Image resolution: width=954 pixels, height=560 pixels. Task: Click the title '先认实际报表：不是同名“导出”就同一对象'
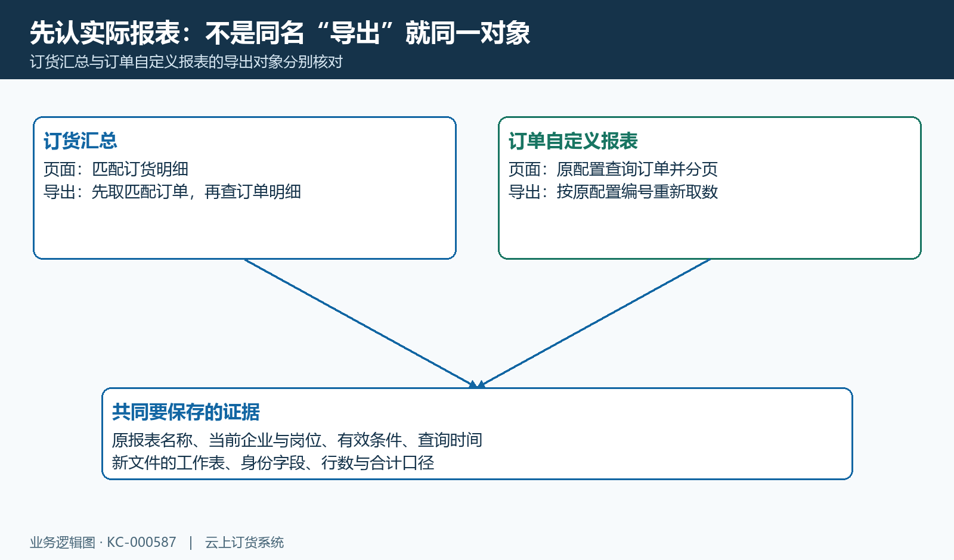(280, 33)
